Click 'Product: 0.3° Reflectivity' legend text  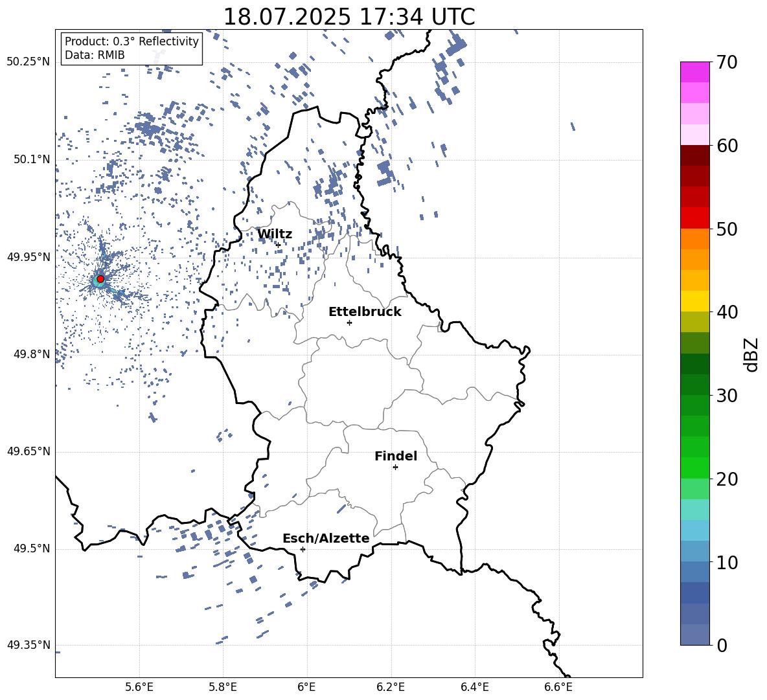(x=132, y=41)
